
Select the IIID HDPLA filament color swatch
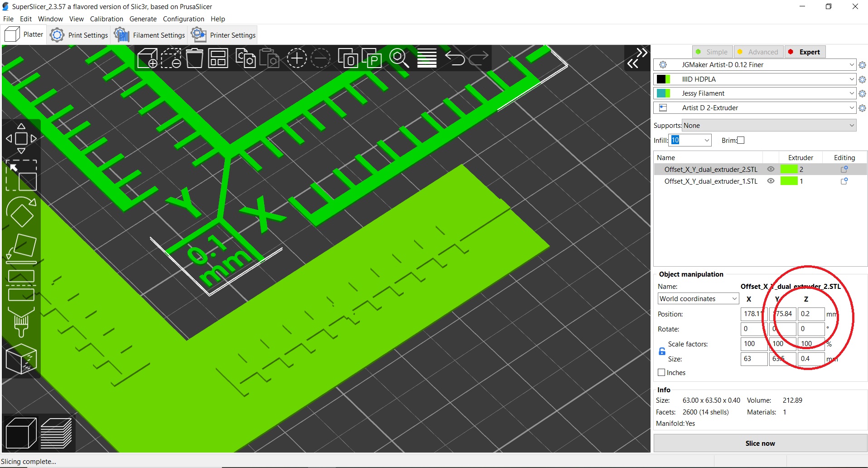[663, 79]
